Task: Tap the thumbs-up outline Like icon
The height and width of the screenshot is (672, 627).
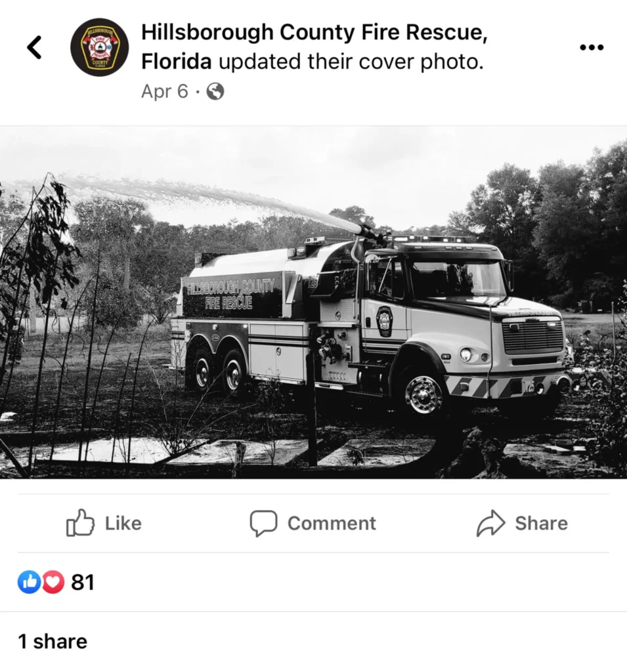Action: point(80,523)
